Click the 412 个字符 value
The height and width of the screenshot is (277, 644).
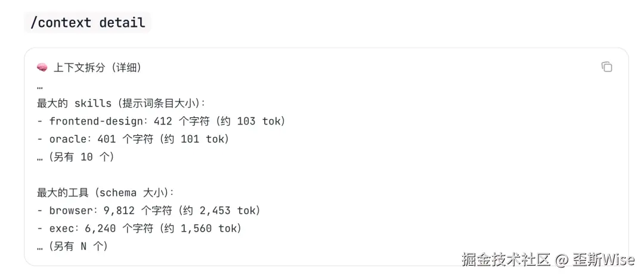pos(179,121)
